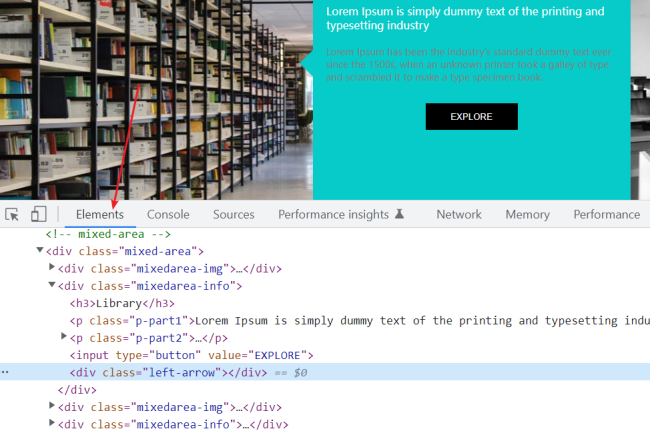Switch to the Sources tab
650x435 pixels.
pyautogui.click(x=234, y=214)
